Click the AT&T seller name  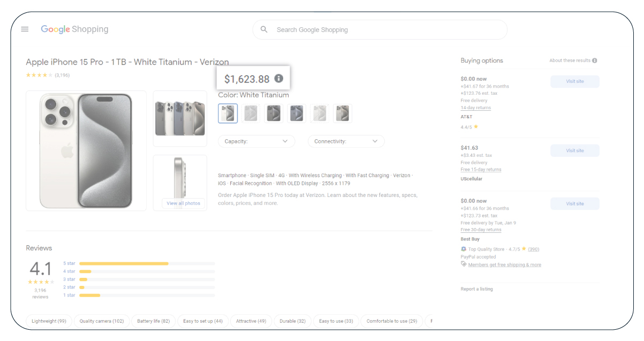point(467,117)
